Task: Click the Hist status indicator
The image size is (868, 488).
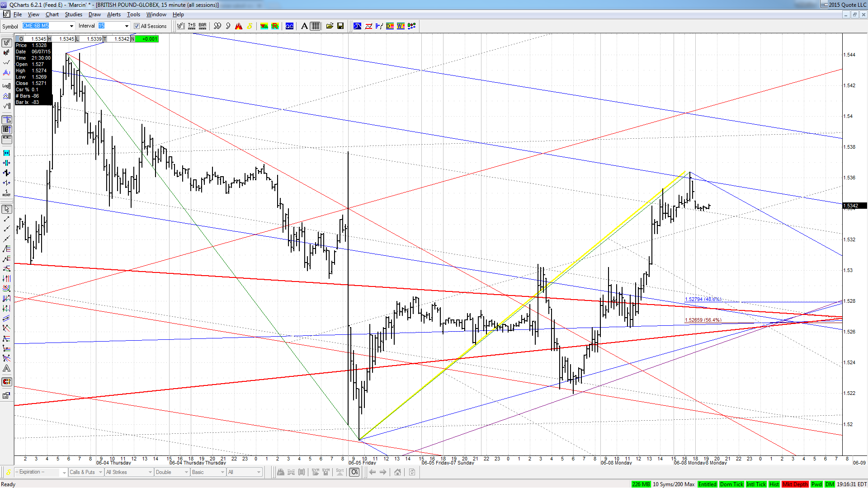Action: pyautogui.click(x=774, y=484)
